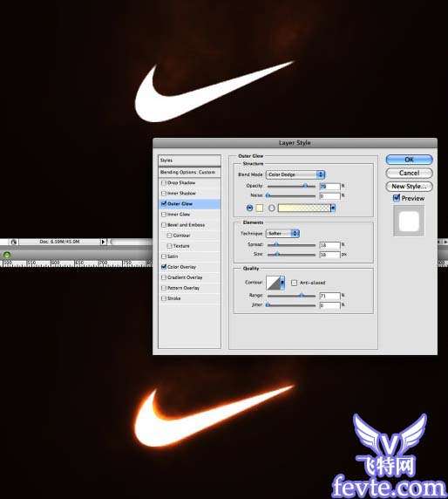Image resolution: width=448 pixels, height=499 pixels.
Task: Click the New Style... button
Action: click(409, 186)
